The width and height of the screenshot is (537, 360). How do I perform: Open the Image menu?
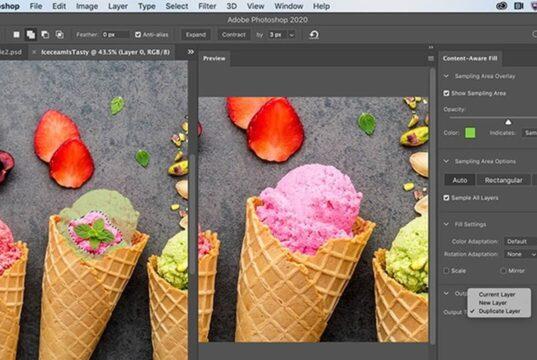(x=87, y=6)
